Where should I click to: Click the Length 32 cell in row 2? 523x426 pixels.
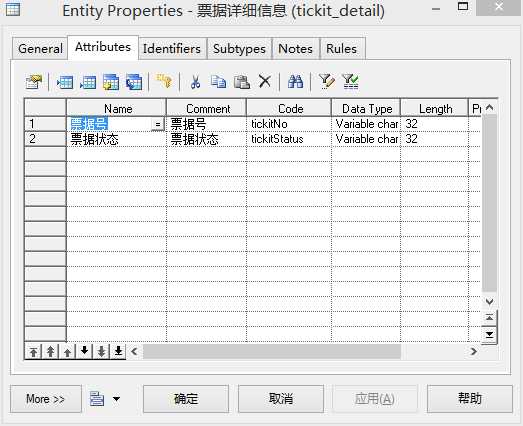[x=434, y=139]
